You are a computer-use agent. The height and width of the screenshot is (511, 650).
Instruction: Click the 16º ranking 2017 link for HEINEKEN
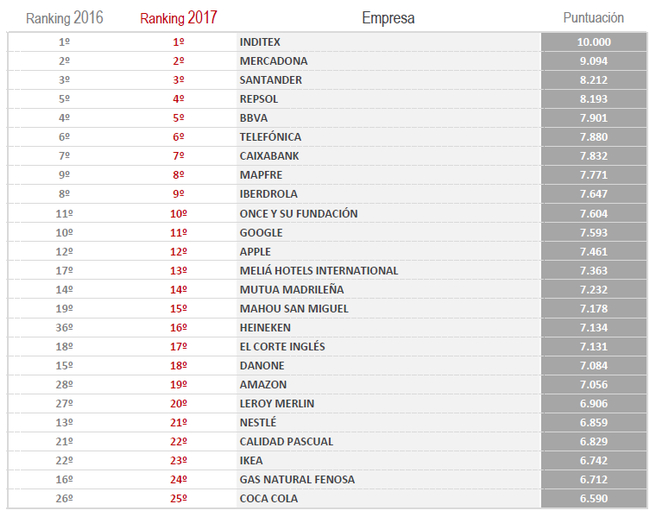point(178,328)
